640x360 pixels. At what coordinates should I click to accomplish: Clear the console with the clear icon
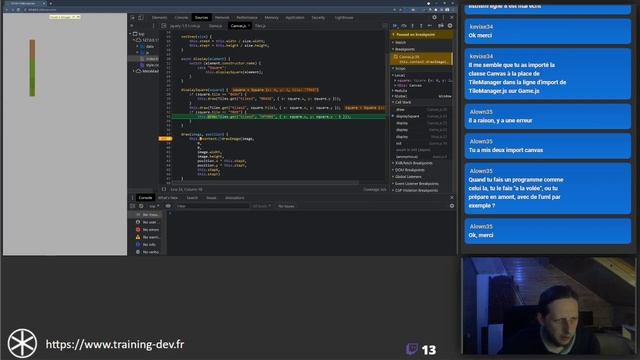click(x=141, y=206)
